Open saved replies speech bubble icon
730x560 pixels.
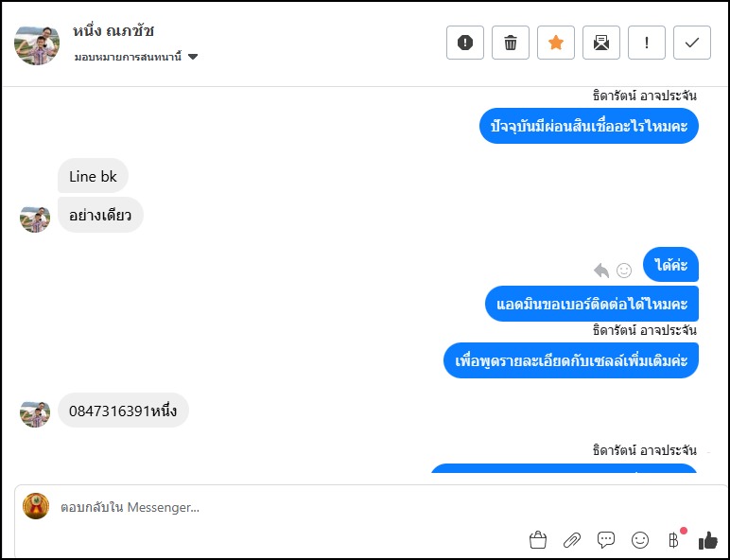click(606, 540)
